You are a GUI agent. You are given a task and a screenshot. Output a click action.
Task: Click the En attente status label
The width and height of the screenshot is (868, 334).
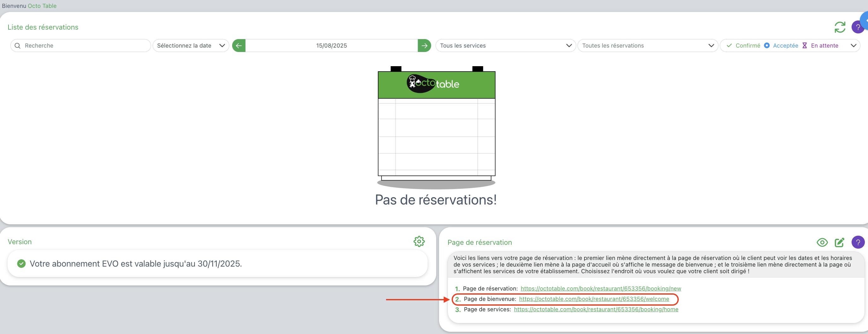pyautogui.click(x=824, y=45)
